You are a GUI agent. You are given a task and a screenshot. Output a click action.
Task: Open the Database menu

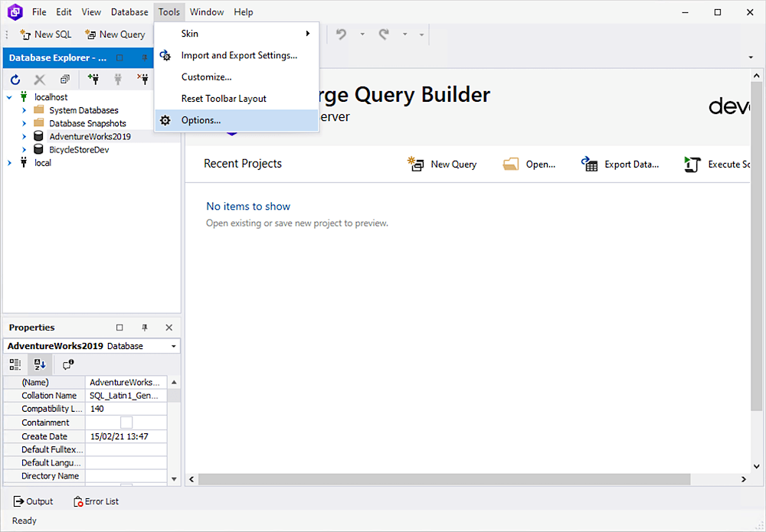click(x=129, y=11)
